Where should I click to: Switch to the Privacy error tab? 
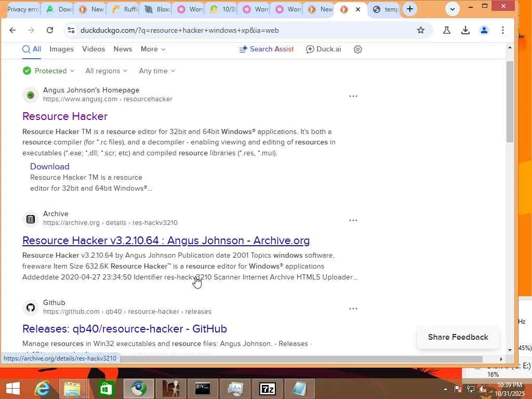coord(23,9)
